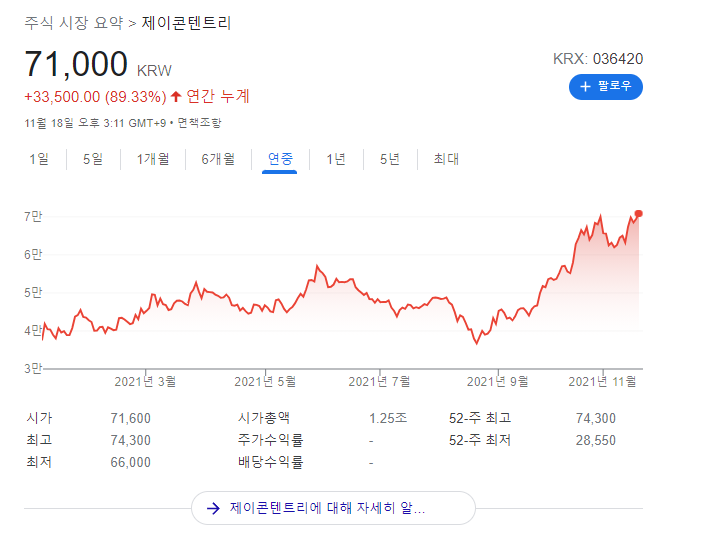
Task: Click the 52-주 최고 label
Action: pos(480,418)
